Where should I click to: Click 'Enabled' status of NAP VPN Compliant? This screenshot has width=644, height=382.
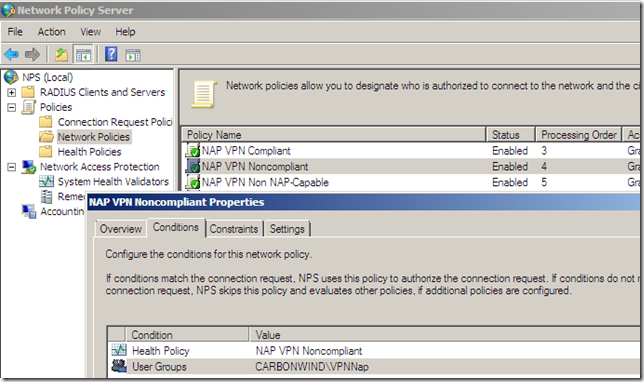(510, 151)
